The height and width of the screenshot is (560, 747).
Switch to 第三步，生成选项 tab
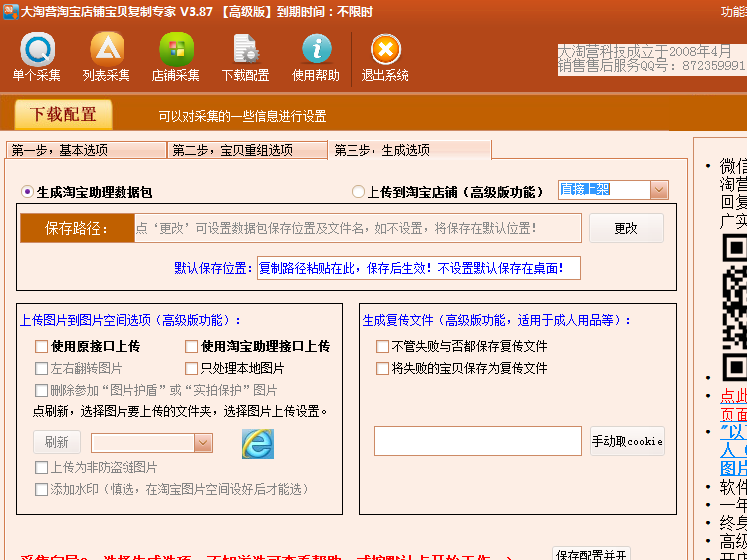tap(409, 150)
